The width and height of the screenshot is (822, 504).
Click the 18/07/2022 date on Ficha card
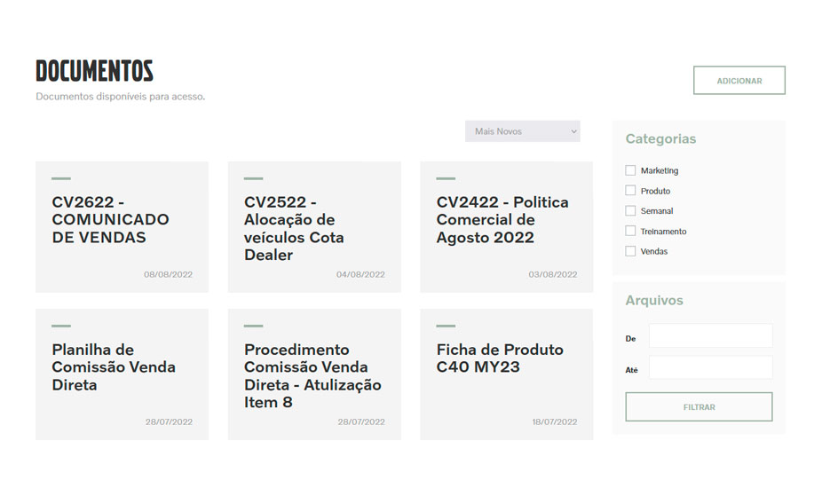pyautogui.click(x=554, y=422)
